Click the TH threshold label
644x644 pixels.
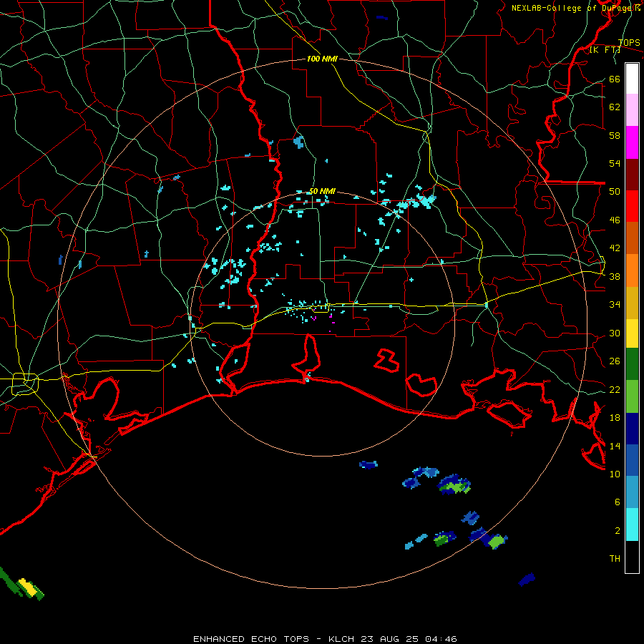tap(615, 559)
